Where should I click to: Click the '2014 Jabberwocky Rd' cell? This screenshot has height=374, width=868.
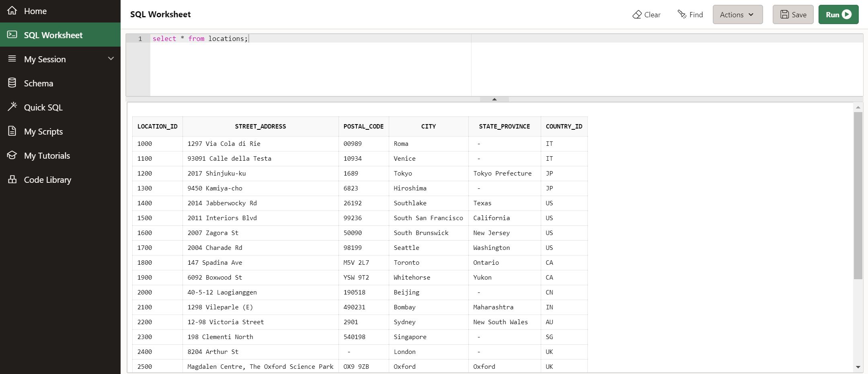pyautogui.click(x=261, y=203)
